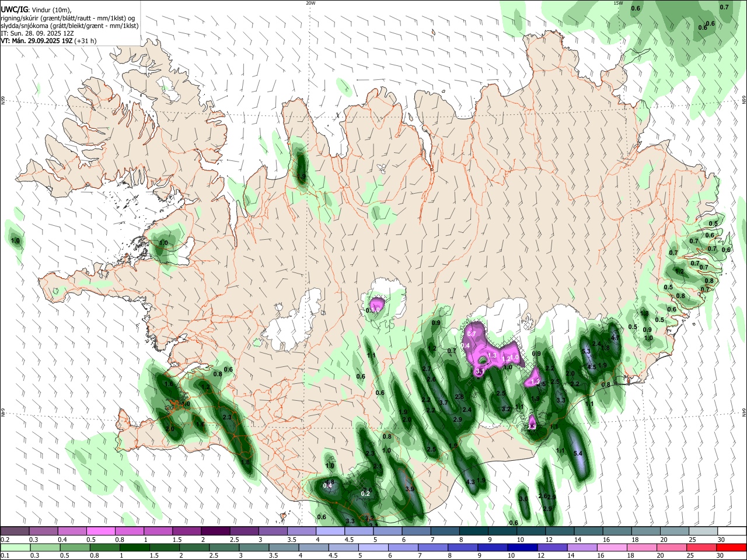The image size is (747, 560).
Task: Pick light purple rain swatch between 14 and 16
Action: (582, 547)
